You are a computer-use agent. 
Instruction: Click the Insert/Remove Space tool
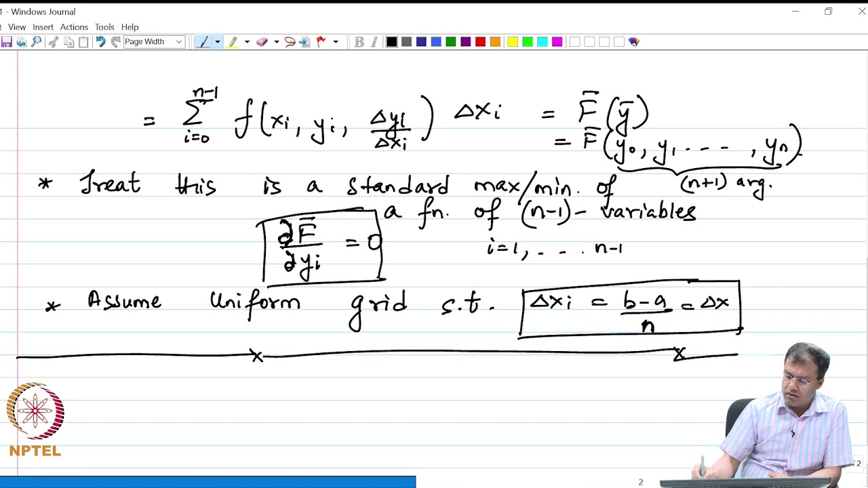304,42
